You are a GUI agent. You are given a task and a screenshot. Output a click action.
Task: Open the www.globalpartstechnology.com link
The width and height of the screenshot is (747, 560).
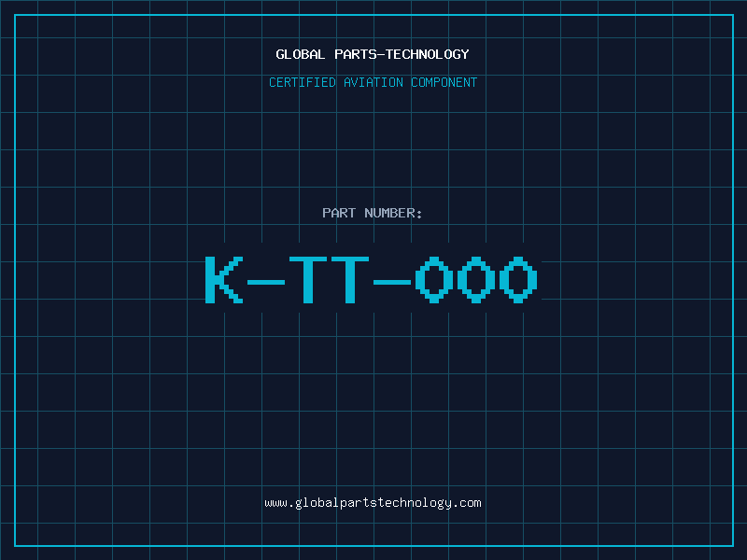tap(373, 503)
